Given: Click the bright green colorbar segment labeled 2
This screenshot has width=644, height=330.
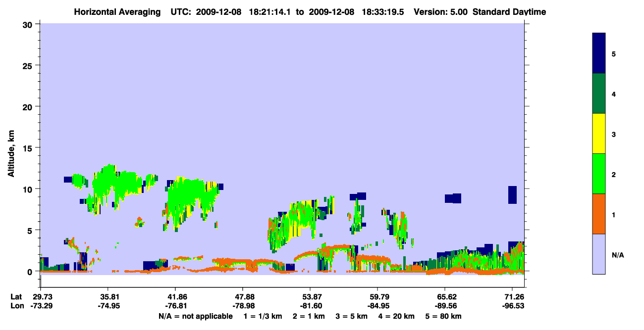Looking at the screenshot, I should (x=599, y=174).
